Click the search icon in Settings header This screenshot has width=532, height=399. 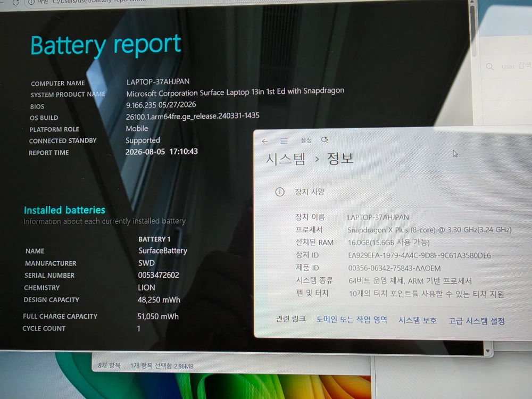pyautogui.click(x=325, y=140)
